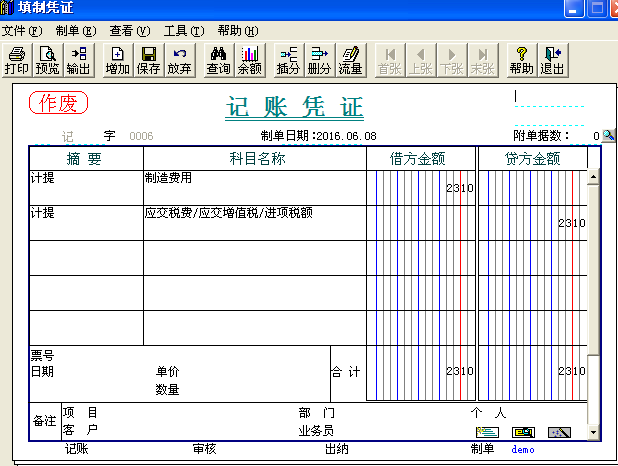This screenshot has width=618, height=466.
Task: Open 帮助 help toolbar icon
Action: coord(521,60)
